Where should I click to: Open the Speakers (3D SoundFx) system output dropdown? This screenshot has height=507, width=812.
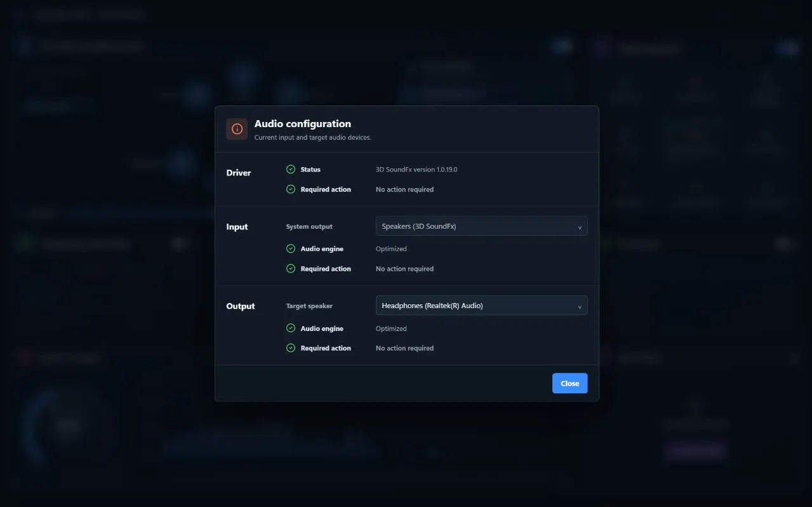tap(482, 226)
